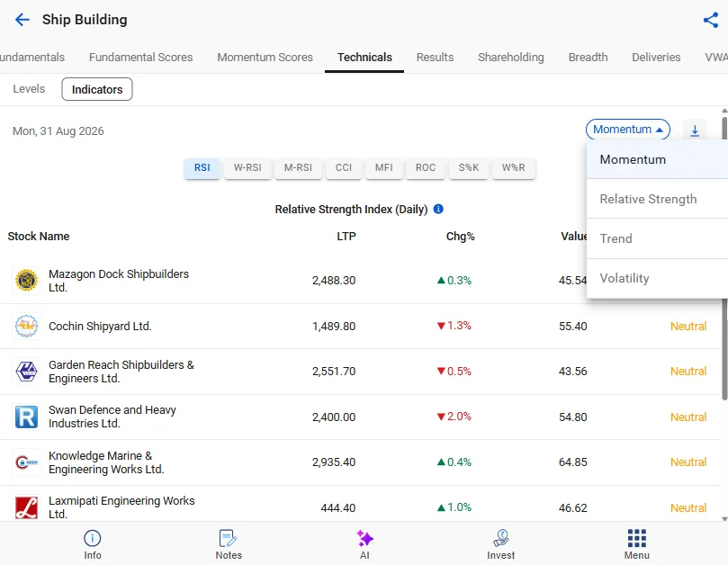Click the 2.0% change for Swan Defence

coord(454,417)
